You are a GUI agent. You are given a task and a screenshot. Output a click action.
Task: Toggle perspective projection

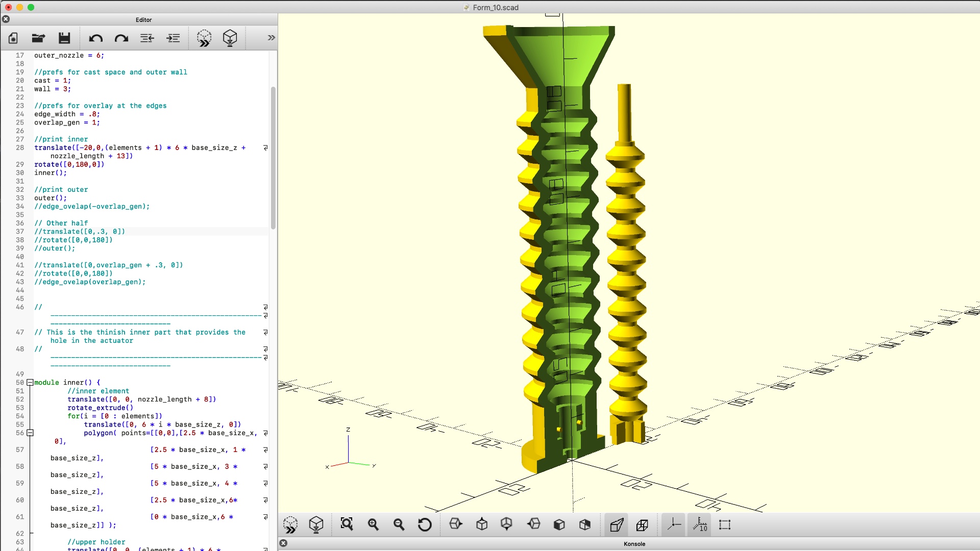click(617, 524)
